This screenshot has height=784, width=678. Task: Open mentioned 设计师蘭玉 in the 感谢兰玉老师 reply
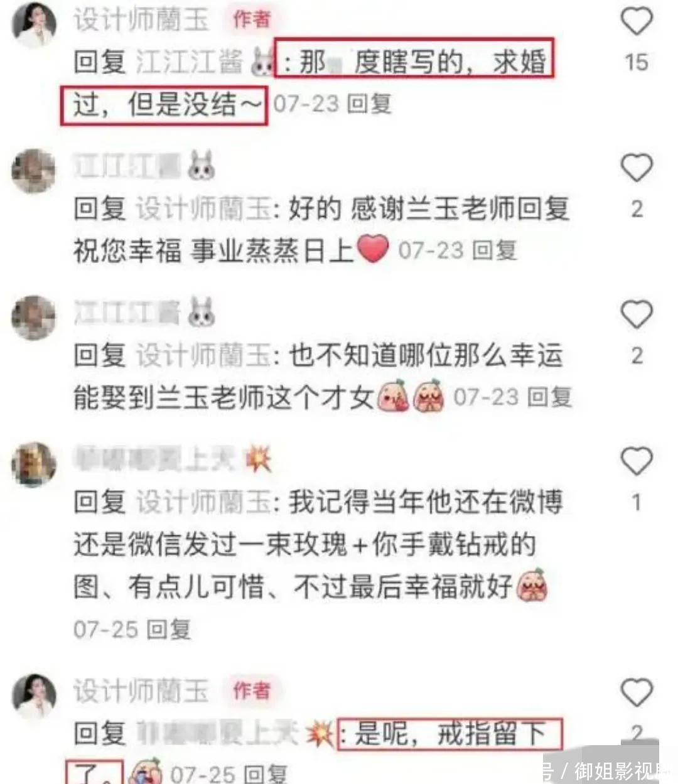[x=203, y=209]
